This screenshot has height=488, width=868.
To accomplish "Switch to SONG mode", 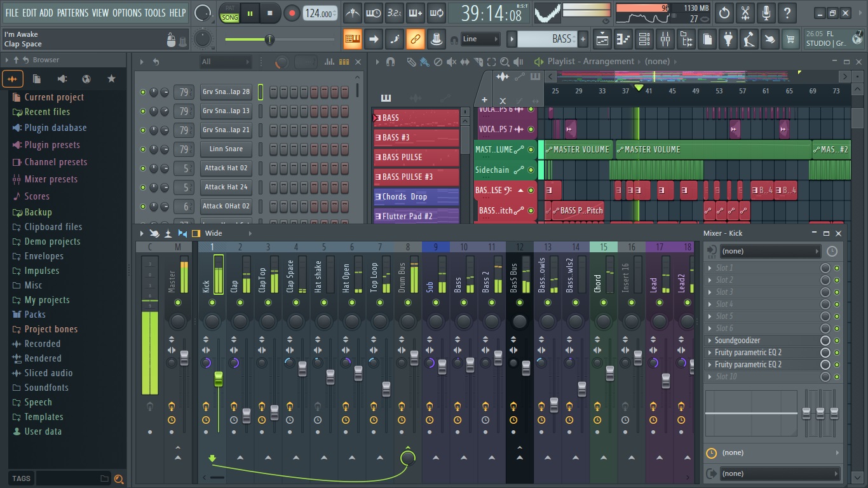I will pyautogui.click(x=230, y=18).
